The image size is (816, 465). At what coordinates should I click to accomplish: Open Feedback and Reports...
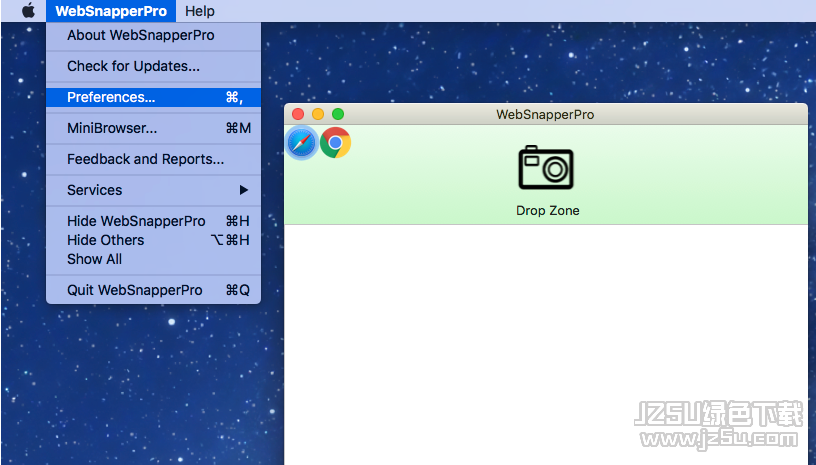point(154,159)
